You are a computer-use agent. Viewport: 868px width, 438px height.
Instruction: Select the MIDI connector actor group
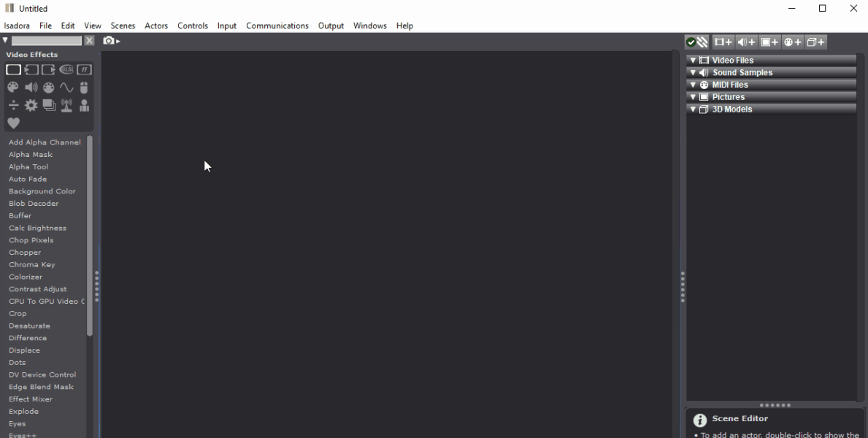tap(49, 88)
